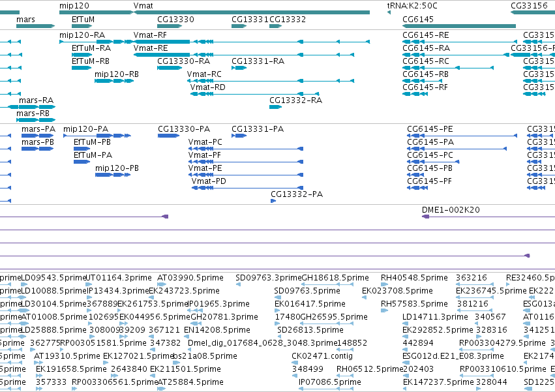This screenshot has height=392, width=555.
Task: Open the CG13331 gene label
Action: (250, 19)
